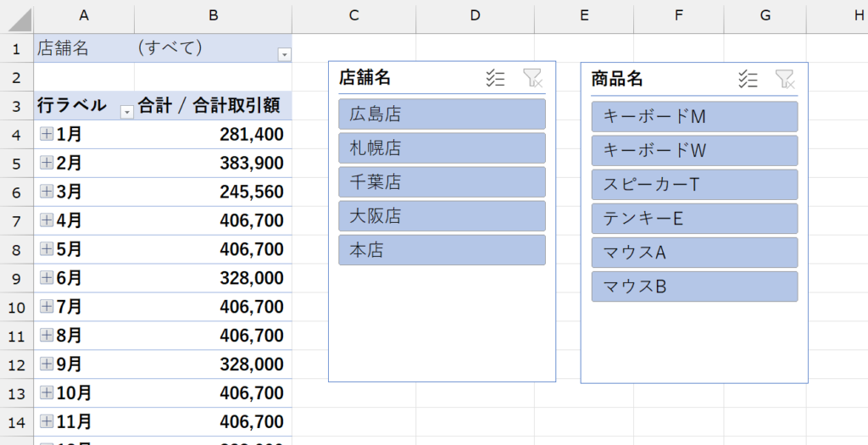Open the 行ラベル filter dropdown

coord(126,112)
